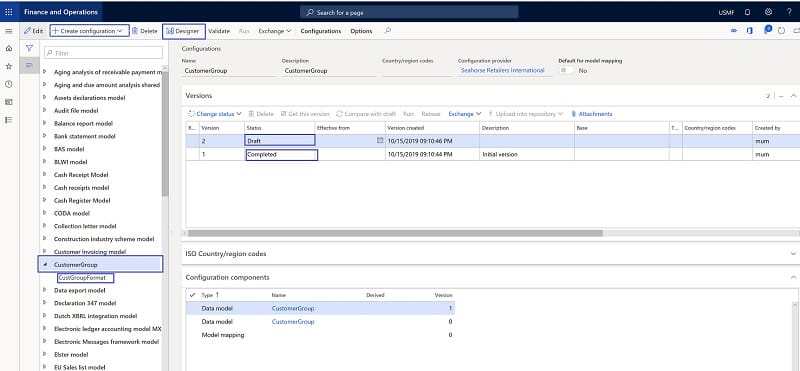Move the Versions grid horizontal scrollbar

pyautogui.click(x=395, y=233)
